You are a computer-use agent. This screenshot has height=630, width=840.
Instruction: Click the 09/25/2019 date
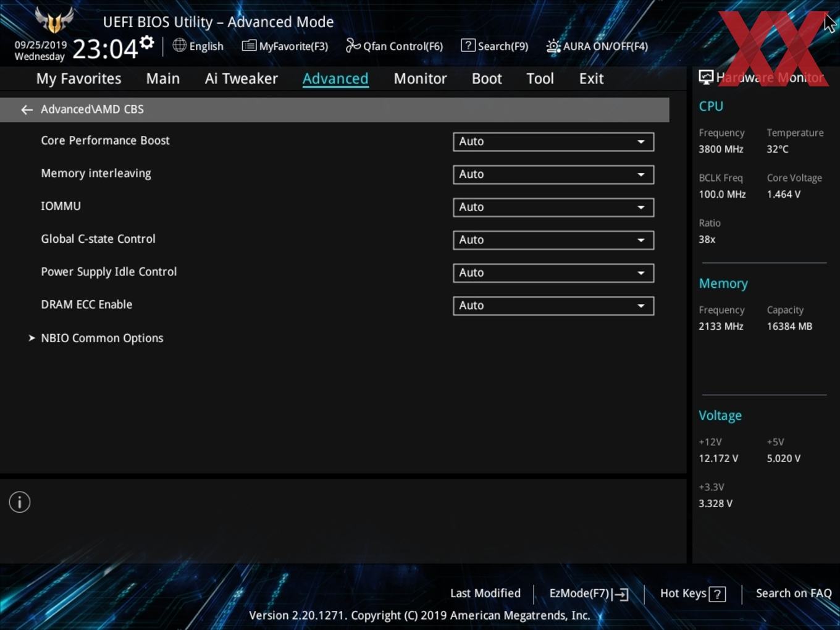[x=41, y=45]
